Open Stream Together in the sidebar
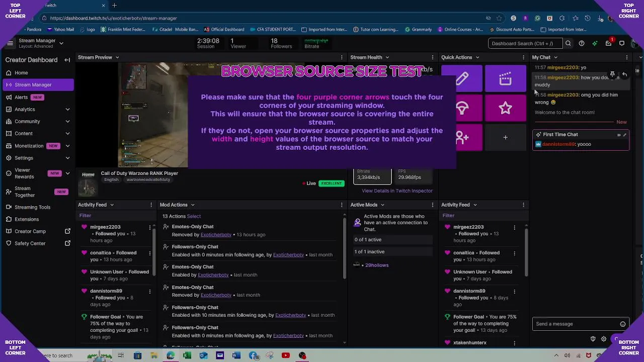Screen dimensions: 644x362 click(38, 192)
